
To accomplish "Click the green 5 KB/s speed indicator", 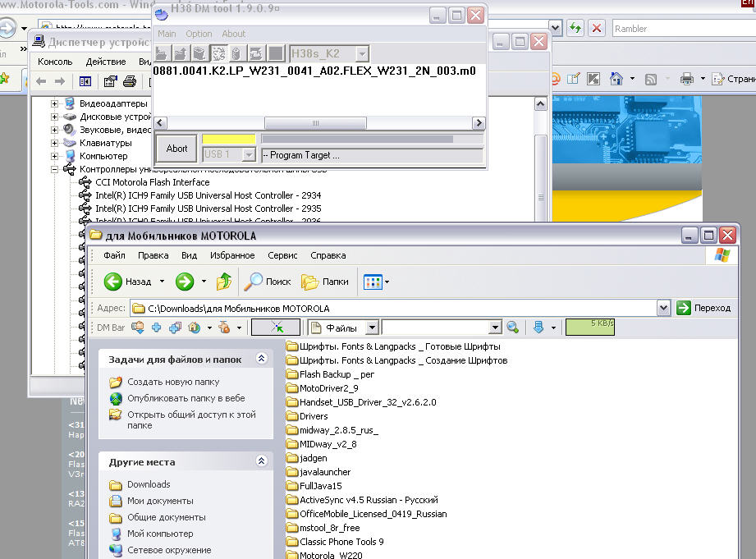I will (590, 327).
